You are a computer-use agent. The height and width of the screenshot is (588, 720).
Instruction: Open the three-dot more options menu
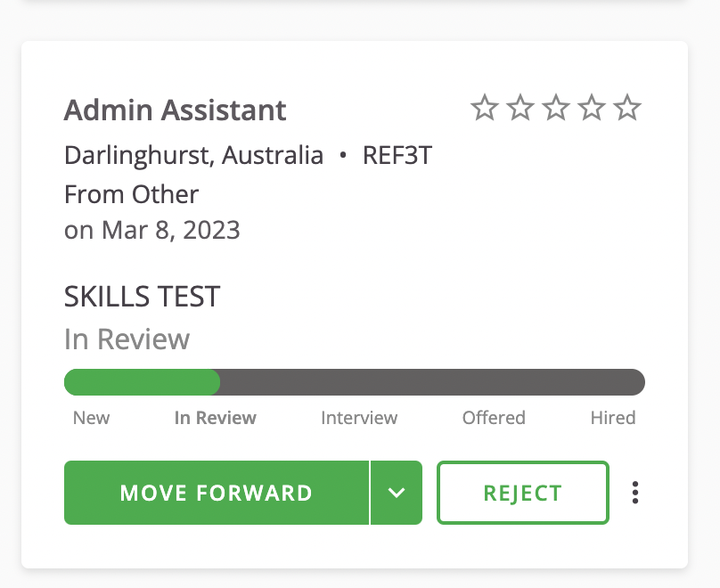point(635,493)
